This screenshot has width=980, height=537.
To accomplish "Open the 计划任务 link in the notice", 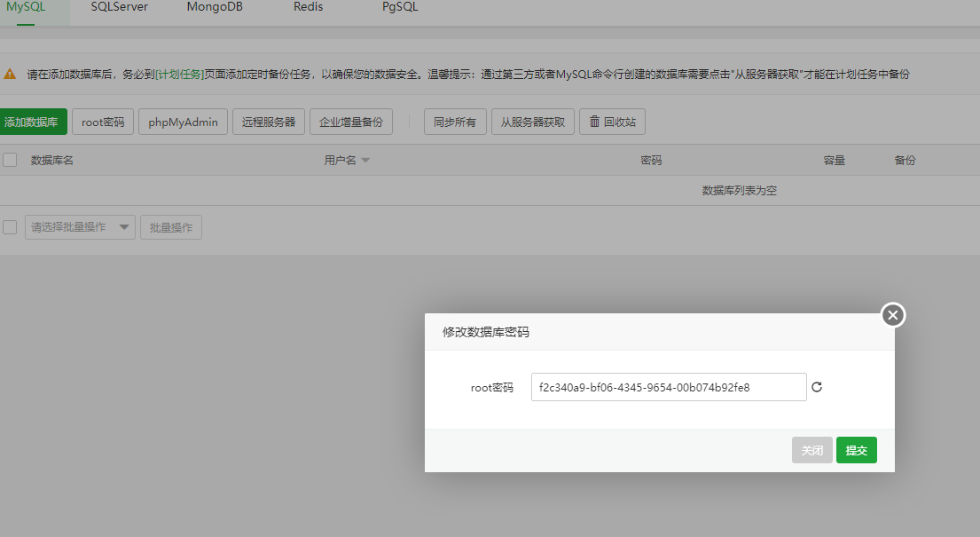I will tap(179, 74).
